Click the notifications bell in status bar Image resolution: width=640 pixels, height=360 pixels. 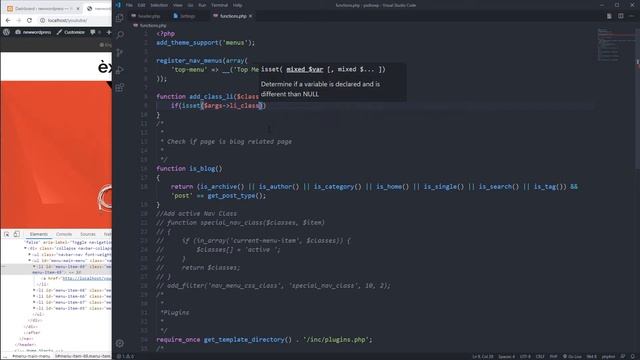pyautogui.click(x=633, y=356)
